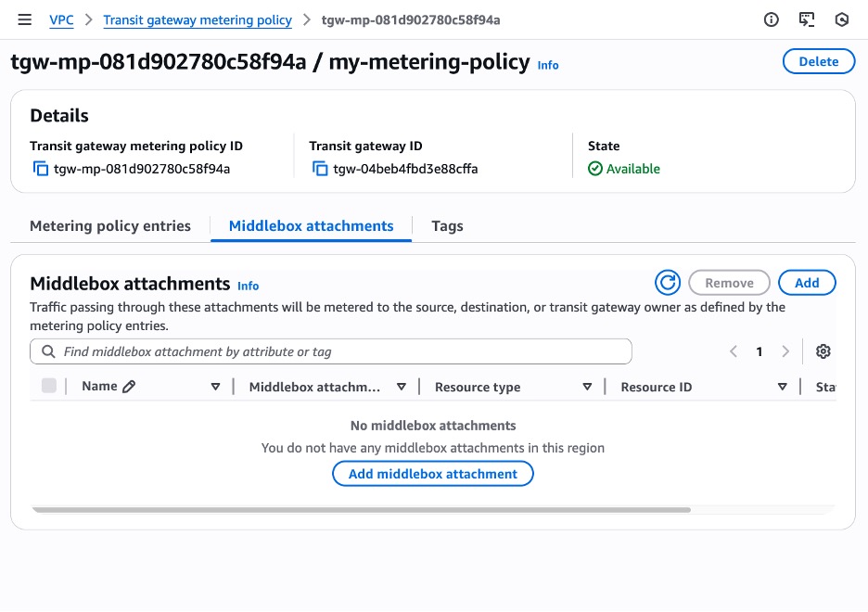Image resolution: width=868 pixels, height=612 pixels.
Task: Expand the Name column sort dropdown
Action: pyautogui.click(x=215, y=387)
